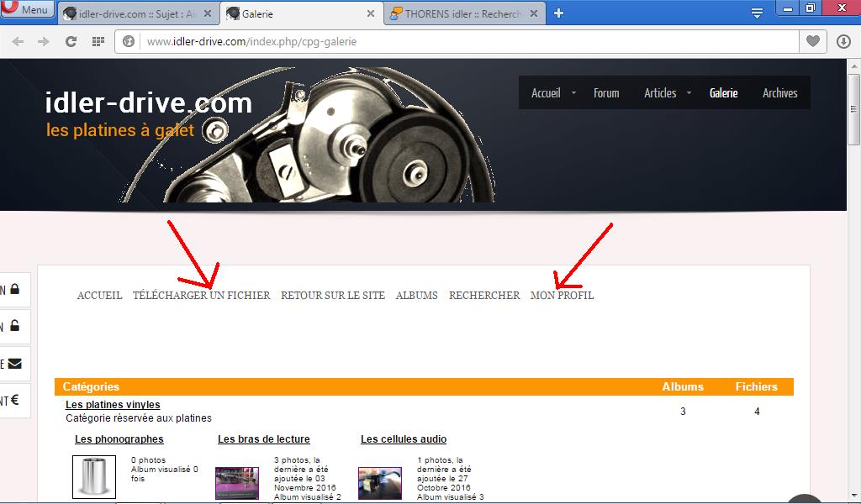The height and width of the screenshot is (504, 861).
Task: Bookmark page with the heart icon
Action: click(x=812, y=41)
